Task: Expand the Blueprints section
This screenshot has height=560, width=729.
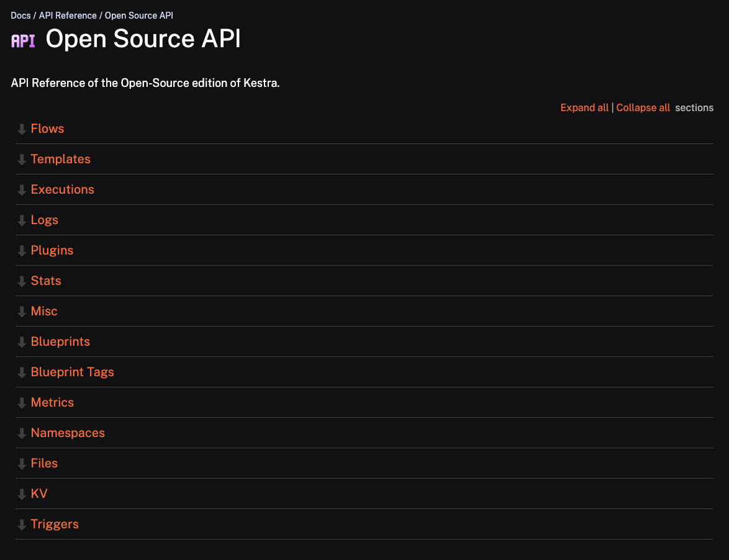Action: tap(60, 341)
